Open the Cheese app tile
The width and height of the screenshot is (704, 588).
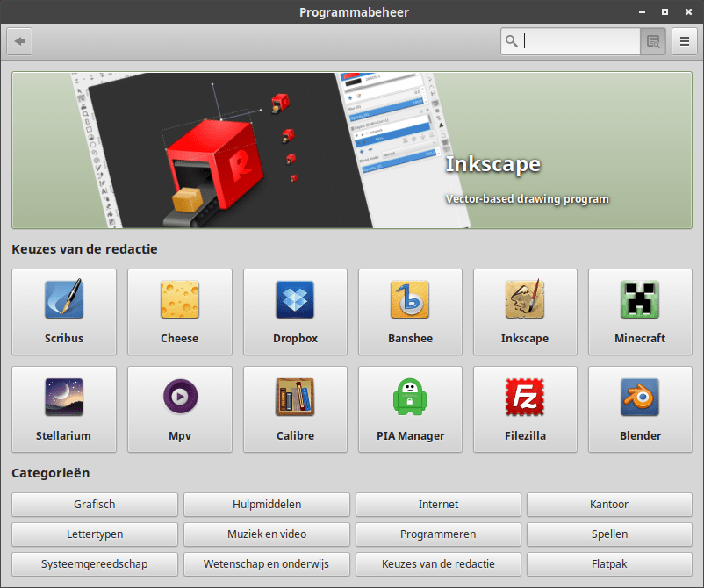coord(180,312)
